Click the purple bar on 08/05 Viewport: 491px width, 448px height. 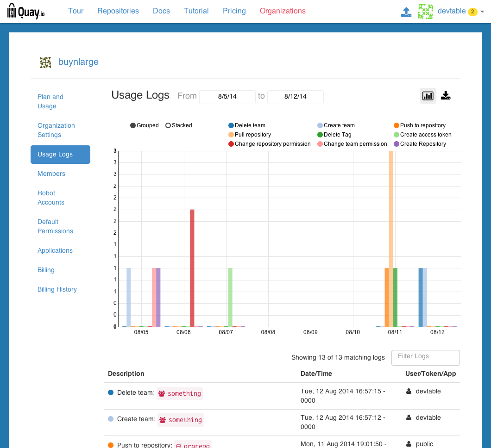[158, 297]
